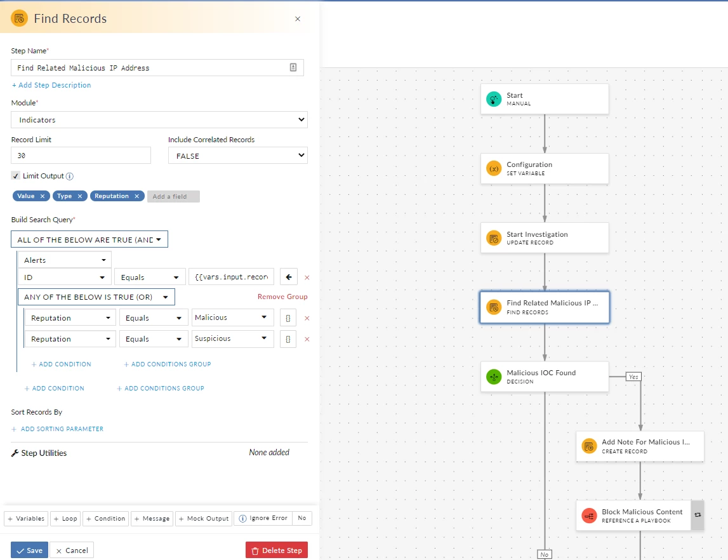Click the 'None added' Step Utilities text
This screenshot has height=560, width=728.
269,452
